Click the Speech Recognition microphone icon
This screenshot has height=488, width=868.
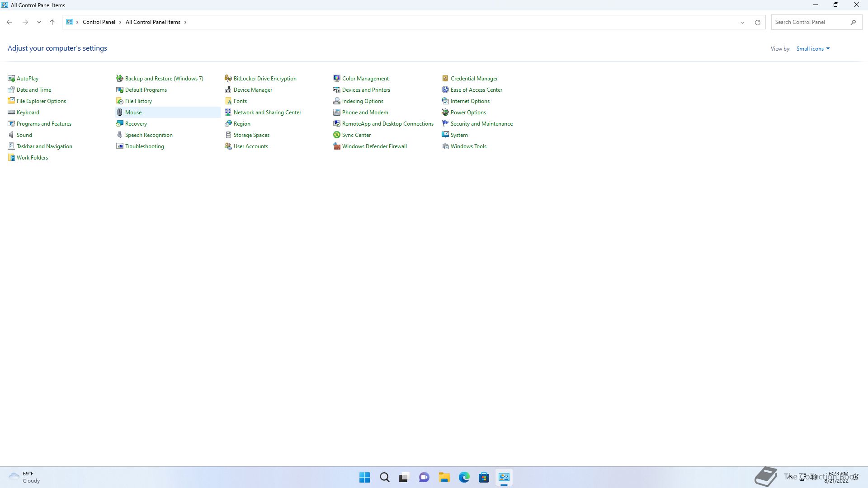(120, 135)
